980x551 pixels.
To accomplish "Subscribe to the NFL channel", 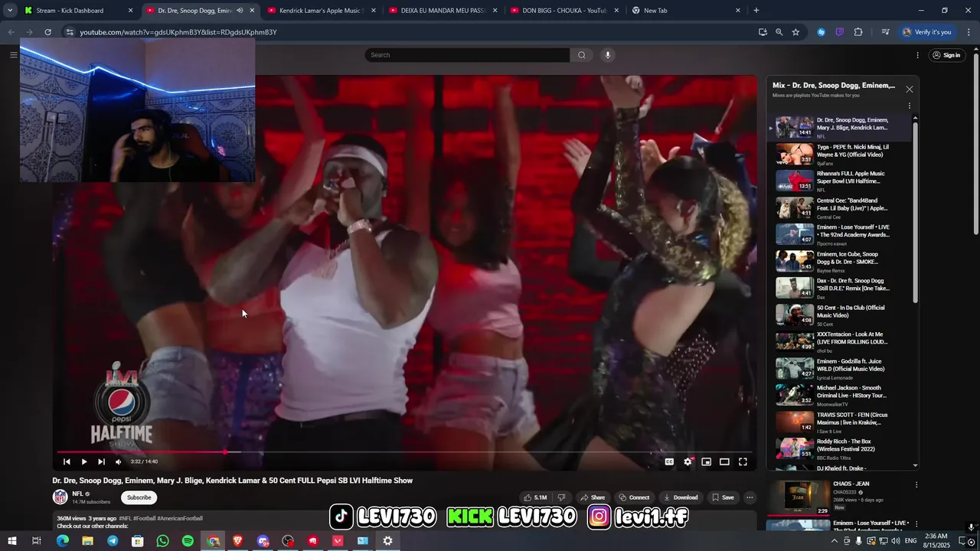I will pos(139,497).
